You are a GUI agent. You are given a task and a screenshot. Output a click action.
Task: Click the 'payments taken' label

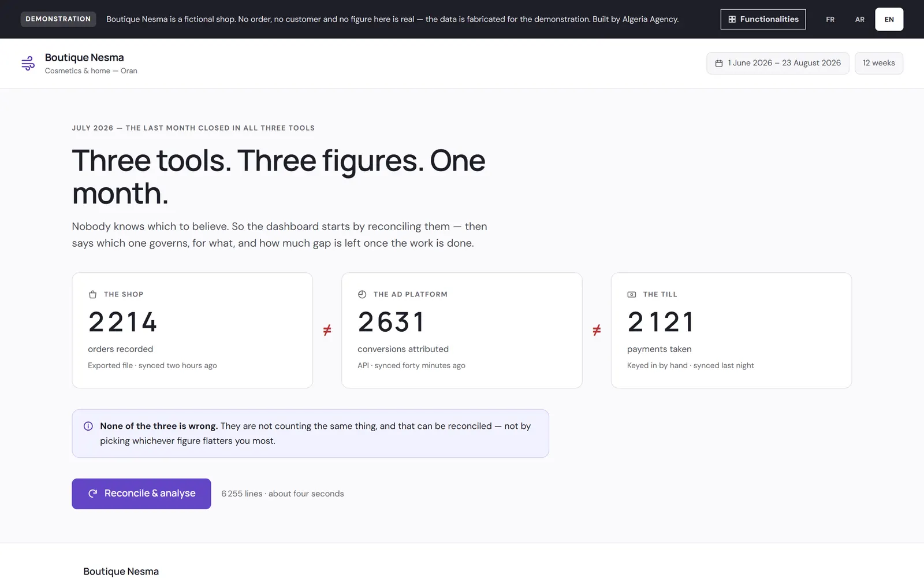click(660, 349)
